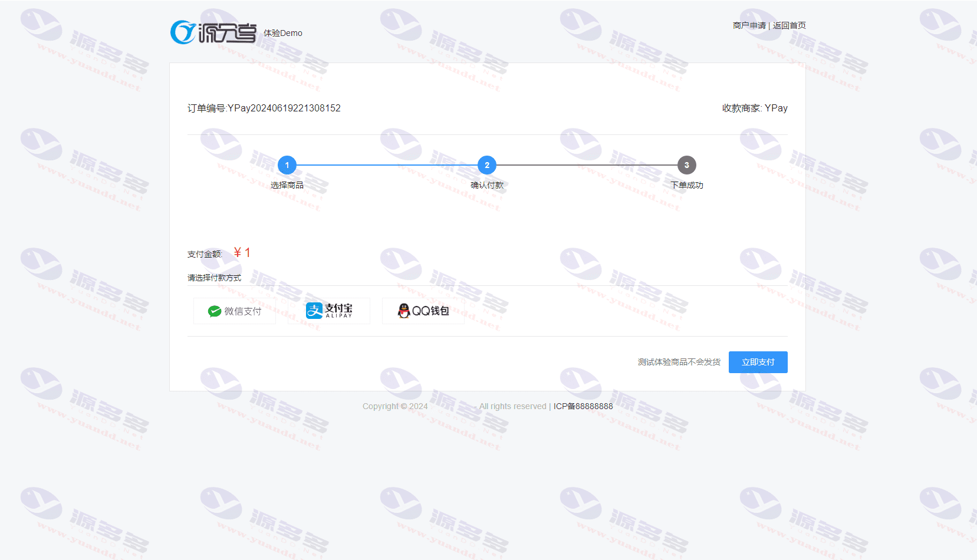Click the 支付金额 label
Viewport: 977px width, 560px height.
205,254
